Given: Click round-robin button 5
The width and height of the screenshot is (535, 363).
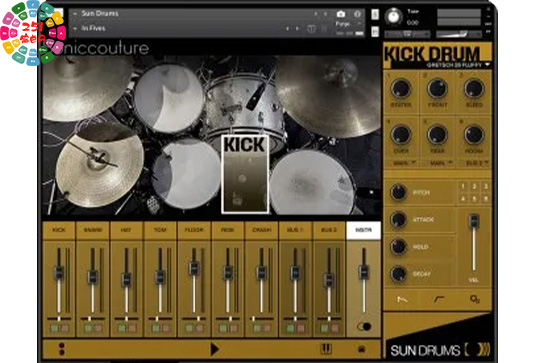Looking at the screenshot, I should (474, 198).
